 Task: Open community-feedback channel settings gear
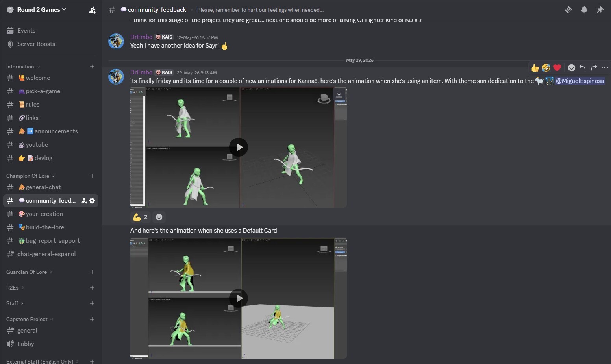(92, 201)
